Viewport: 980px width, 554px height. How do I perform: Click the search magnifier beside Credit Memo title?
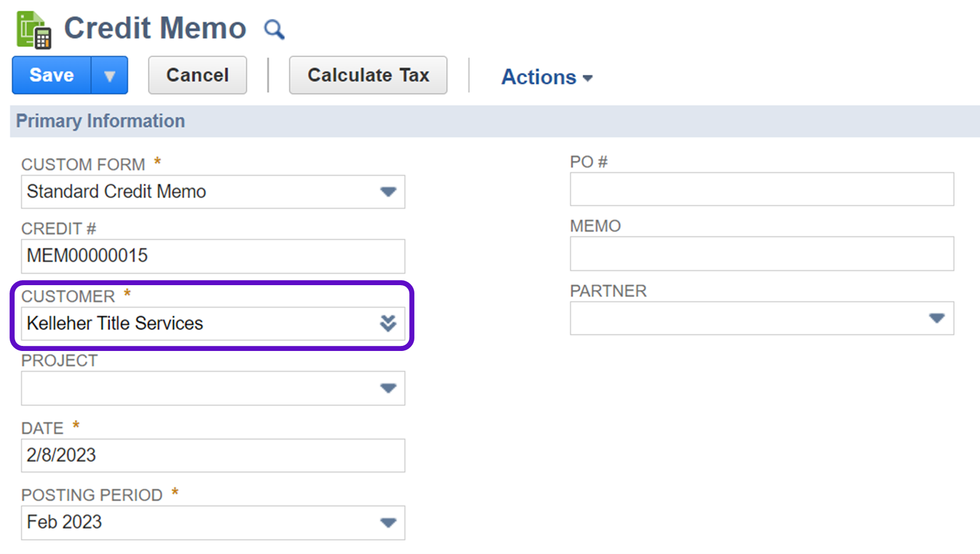click(274, 29)
